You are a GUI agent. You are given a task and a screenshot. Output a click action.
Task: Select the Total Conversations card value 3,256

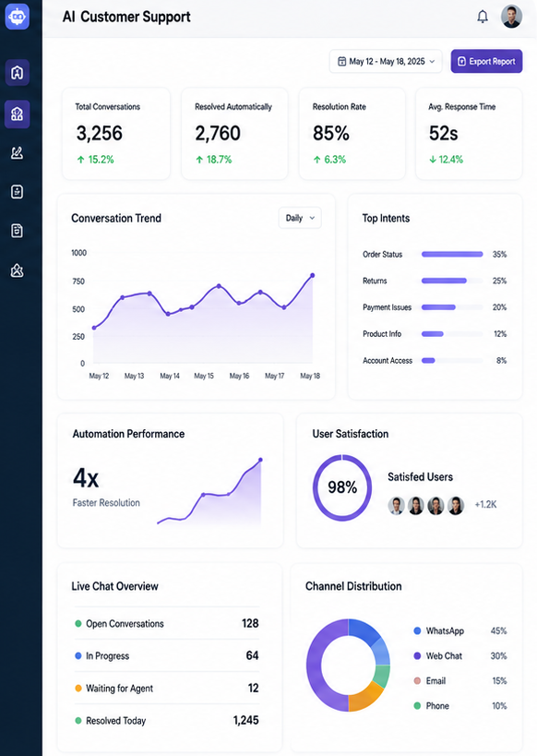[100, 134]
